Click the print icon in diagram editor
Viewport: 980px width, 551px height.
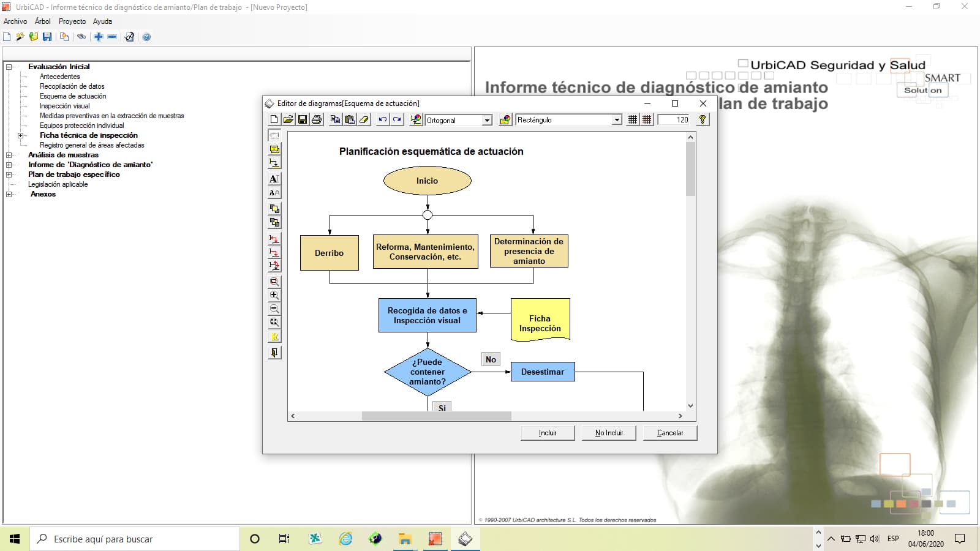pyautogui.click(x=317, y=120)
